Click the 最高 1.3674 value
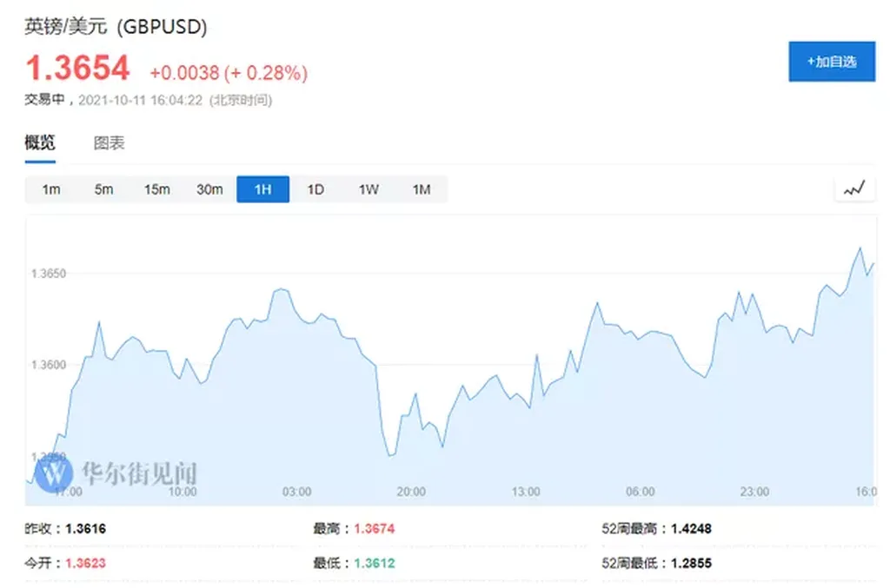The image size is (890, 588). click(374, 528)
